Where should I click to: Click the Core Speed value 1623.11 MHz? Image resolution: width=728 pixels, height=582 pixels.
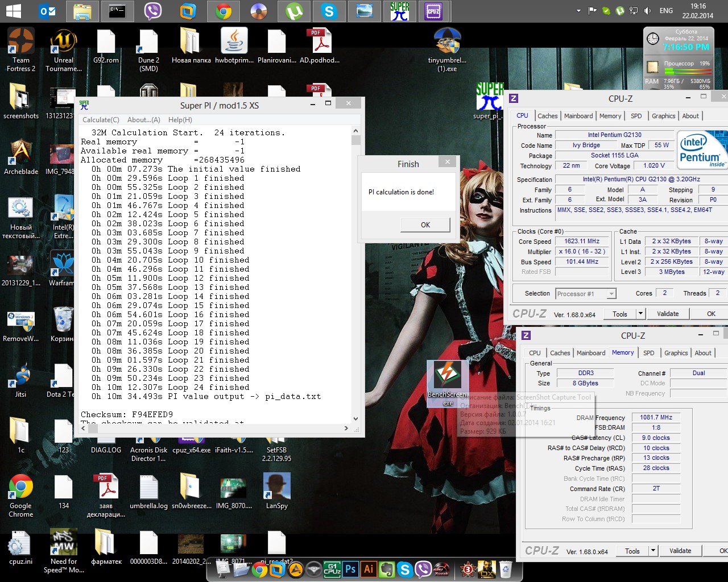(582, 242)
